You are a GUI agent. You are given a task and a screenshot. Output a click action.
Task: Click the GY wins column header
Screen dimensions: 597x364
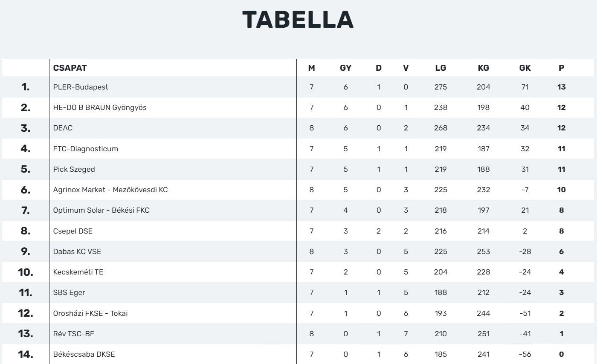[x=345, y=68]
